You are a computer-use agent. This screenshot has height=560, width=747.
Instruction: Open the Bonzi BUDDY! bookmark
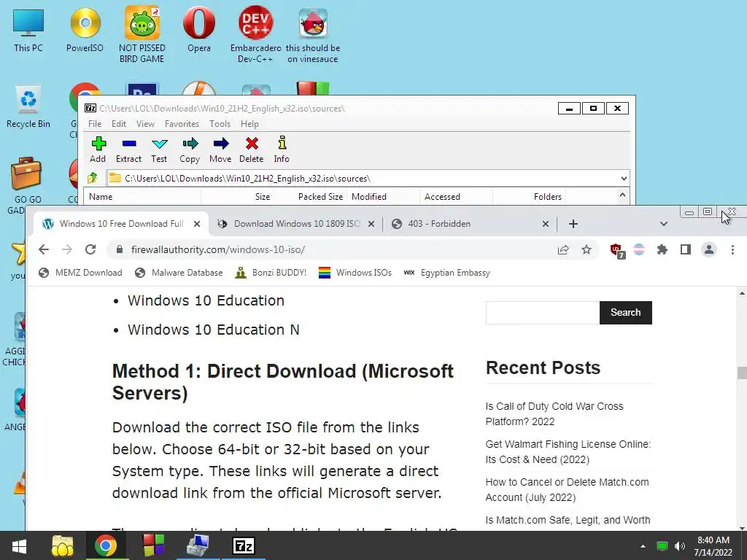[x=271, y=273]
